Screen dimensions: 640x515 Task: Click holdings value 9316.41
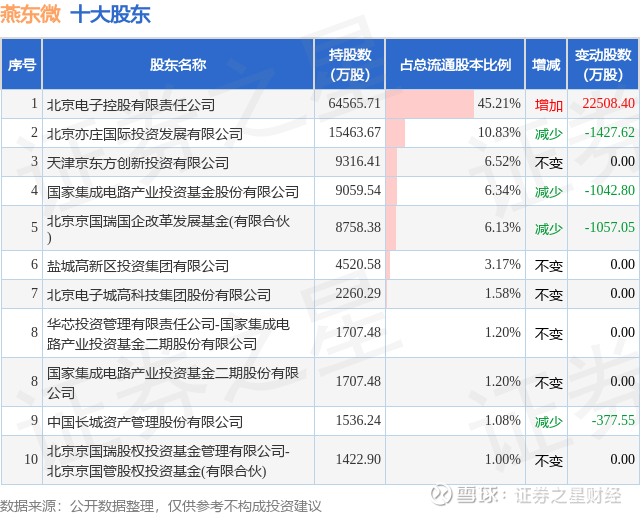tap(358, 162)
